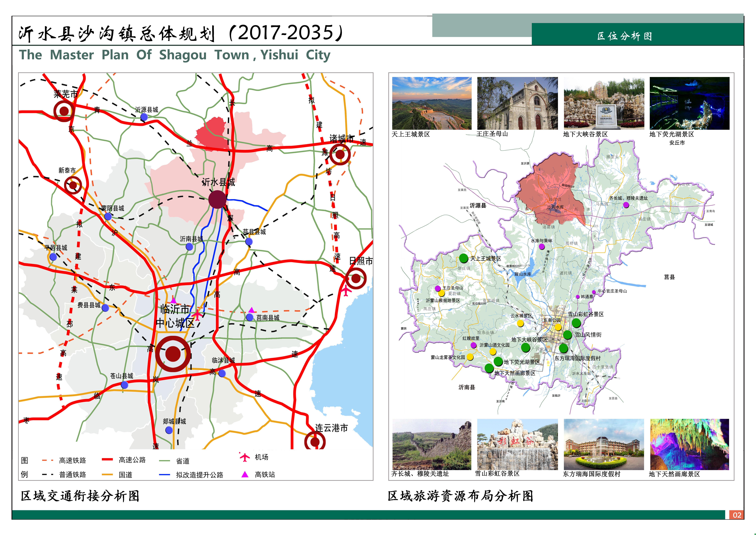The height and width of the screenshot is (535, 756).
Task: Click the large 临沂市中心城区 ring marker
Action: (x=173, y=354)
